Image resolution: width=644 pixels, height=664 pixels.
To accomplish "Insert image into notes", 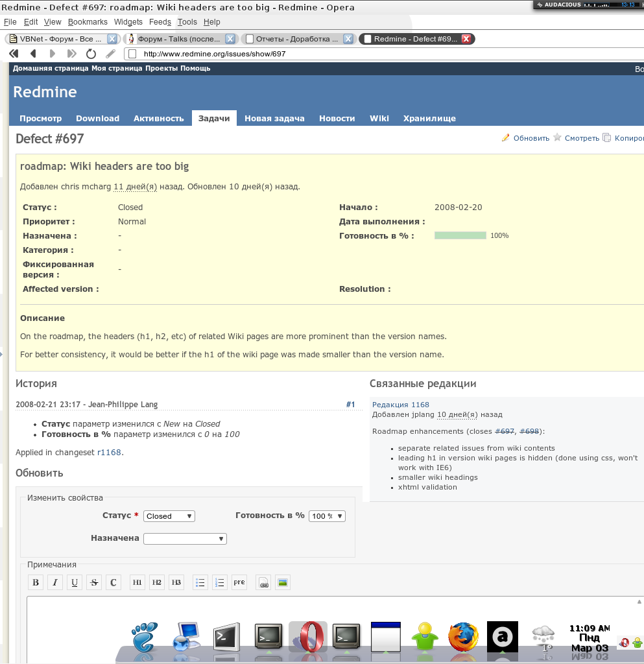I will [x=283, y=582].
